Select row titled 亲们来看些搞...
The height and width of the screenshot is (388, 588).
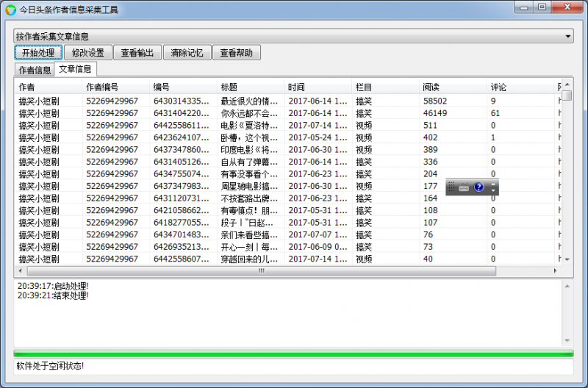pos(287,234)
